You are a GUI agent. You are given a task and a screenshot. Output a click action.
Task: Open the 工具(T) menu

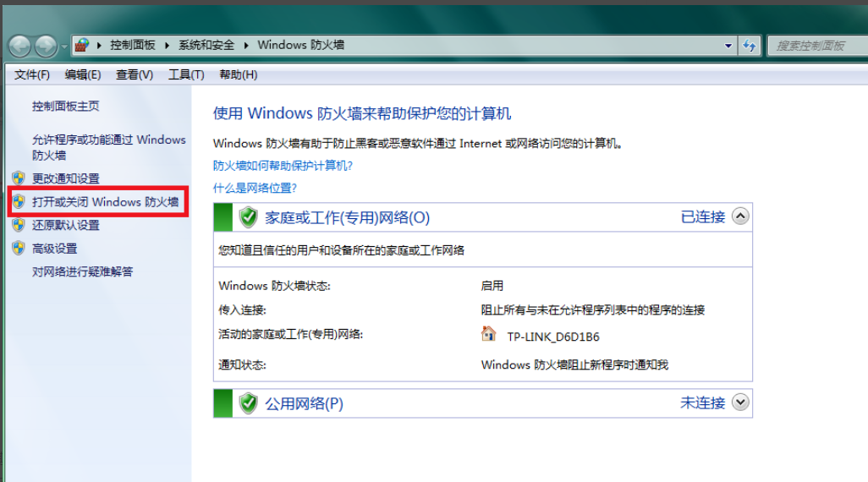pyautogui.click(x=186, y=74)
